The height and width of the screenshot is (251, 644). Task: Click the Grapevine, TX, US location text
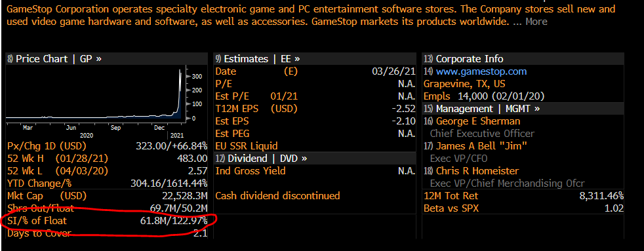click(464, 84)
